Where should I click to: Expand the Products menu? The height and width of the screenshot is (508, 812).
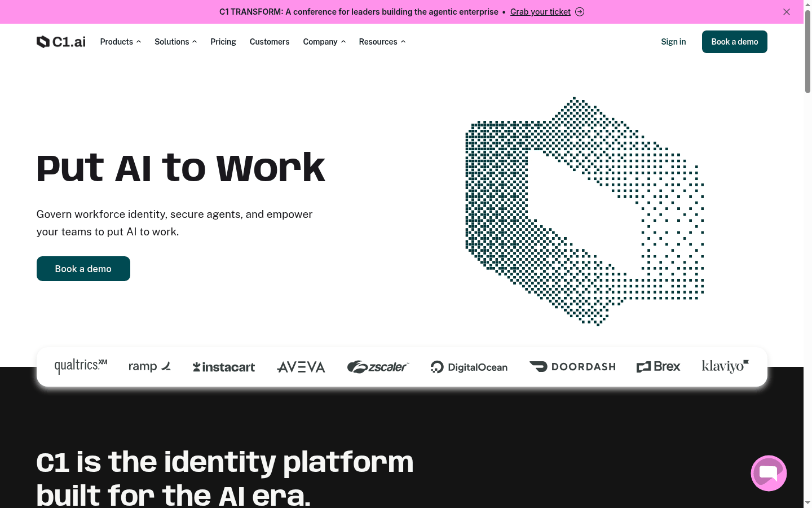tap(121, 42)
